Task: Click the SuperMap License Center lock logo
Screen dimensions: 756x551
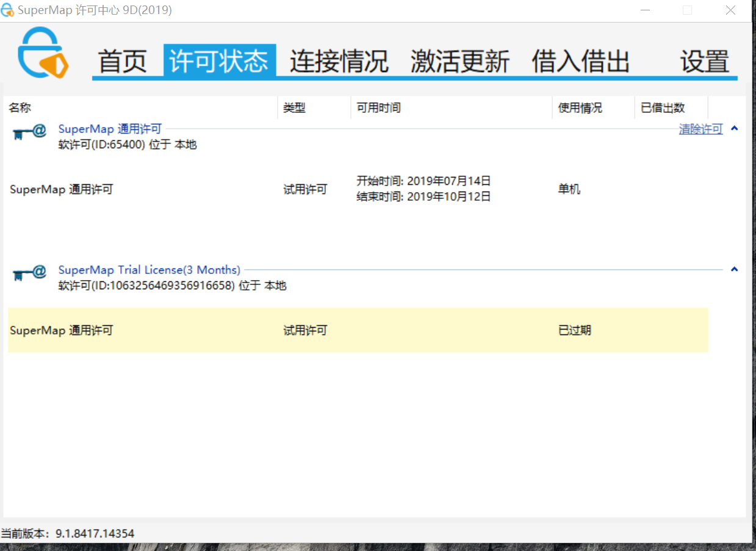Action: click(43, 52)
